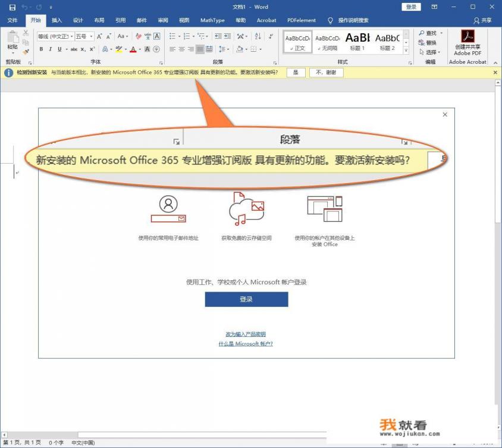502x448 pixels.
Task: Click the center align paragraph icon
Action: tap(181, 49)
